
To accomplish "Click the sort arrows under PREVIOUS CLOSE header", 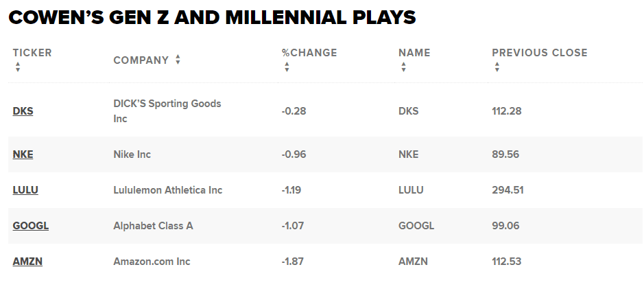I will click(497, 67).
